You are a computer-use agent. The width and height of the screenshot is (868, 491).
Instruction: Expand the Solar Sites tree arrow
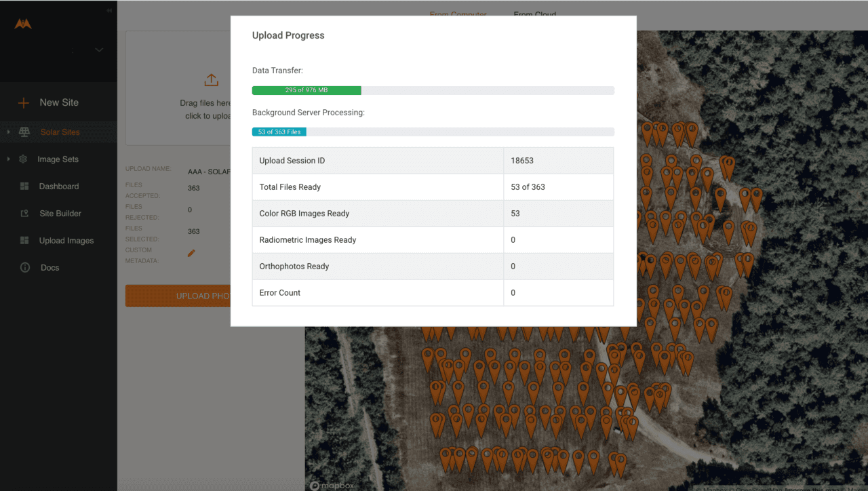coord(8,132)
